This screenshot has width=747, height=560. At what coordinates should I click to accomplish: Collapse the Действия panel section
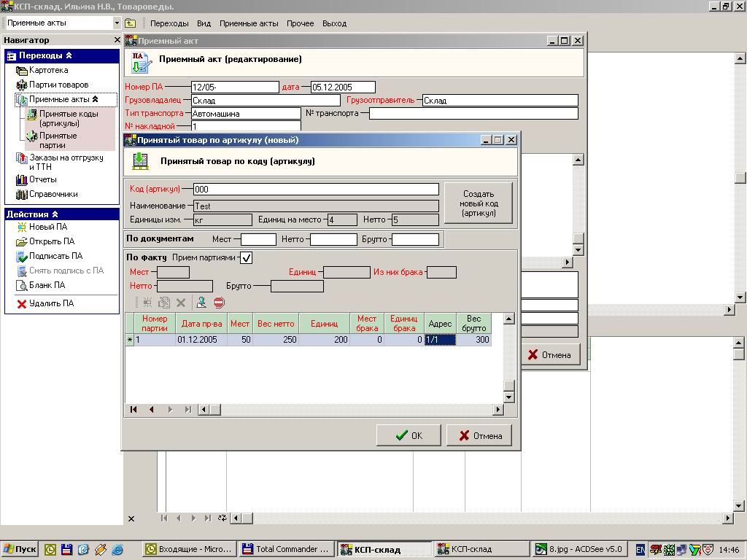coord(55,214)
